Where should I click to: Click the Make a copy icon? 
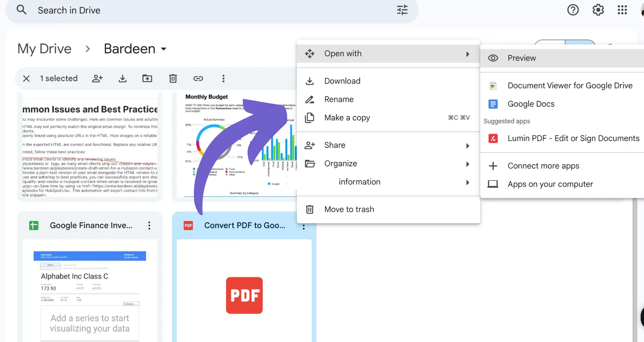click(x=310, y=118)
